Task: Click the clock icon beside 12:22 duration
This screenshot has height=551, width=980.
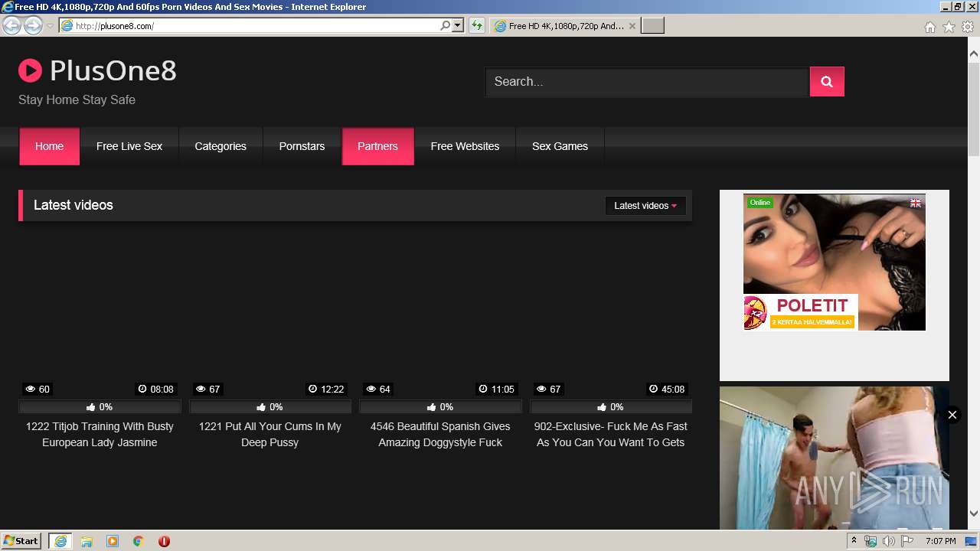Action: [x=312, y=389]
